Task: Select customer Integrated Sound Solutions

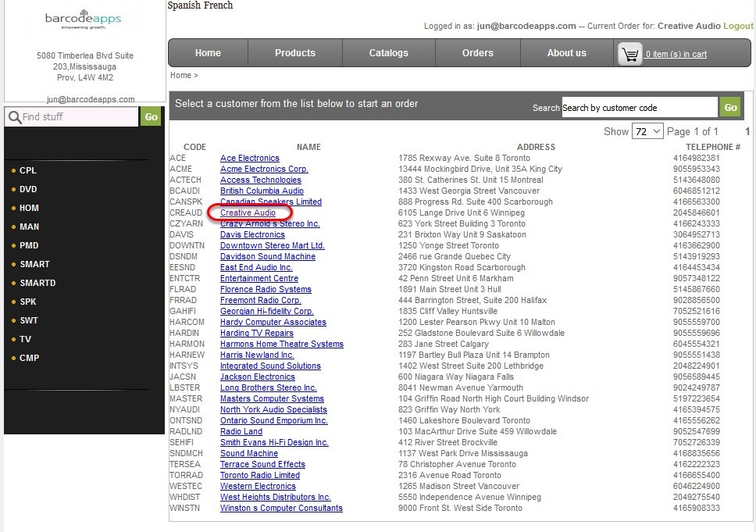Action: tap(270, 366)
